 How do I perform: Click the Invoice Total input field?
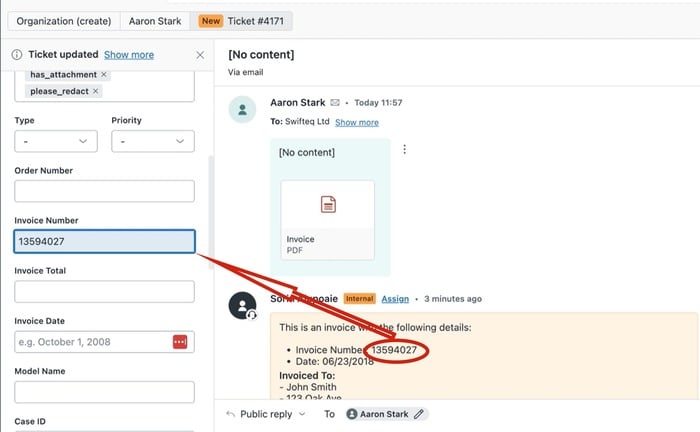(104, 291)
